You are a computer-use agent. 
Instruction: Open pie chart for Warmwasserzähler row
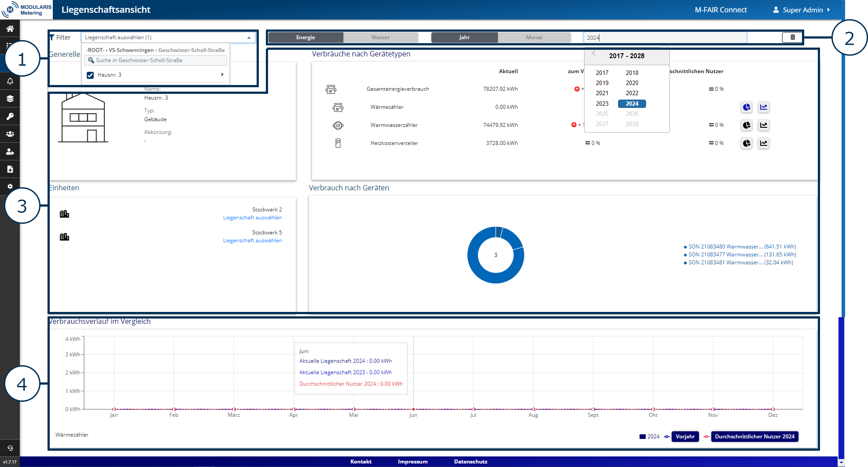747,125
